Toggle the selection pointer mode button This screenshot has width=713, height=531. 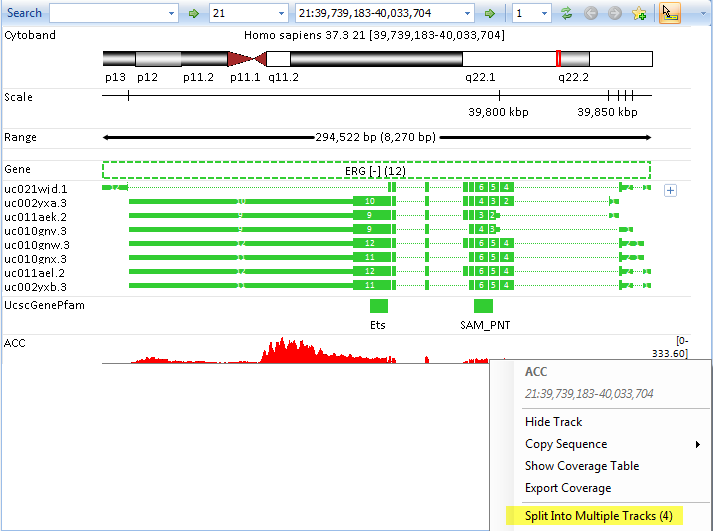(x=669, y=13)
